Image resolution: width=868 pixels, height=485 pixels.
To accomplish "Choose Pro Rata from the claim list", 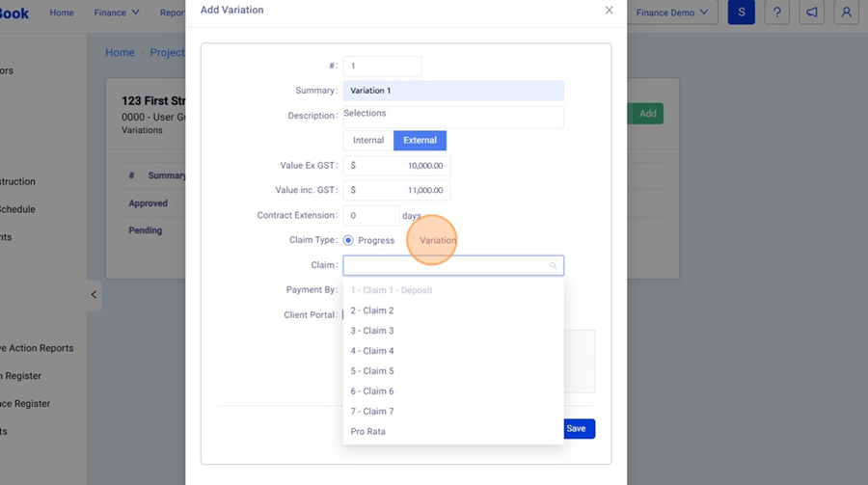I will click(x=368, y=432).
